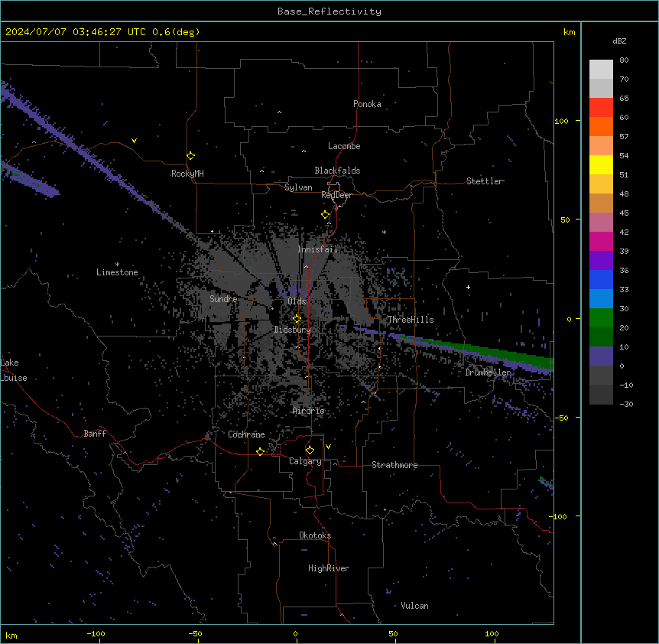Click the 0.6(deg) elevation angle text
This screenshot has width=659, height=644.
(x=176, y=32)
